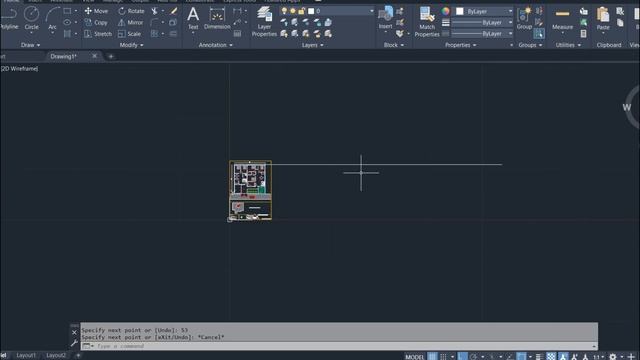Activate the Polyline tool
Image resolution: width=640 pixels, height=360 pixels.
[9, 19]
